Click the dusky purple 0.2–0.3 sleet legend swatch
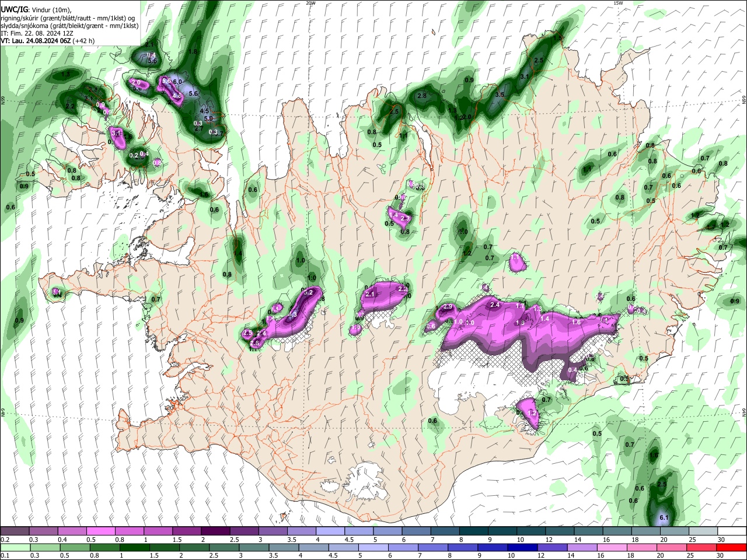This screenshot has height=560, width=747. [15, 531]
